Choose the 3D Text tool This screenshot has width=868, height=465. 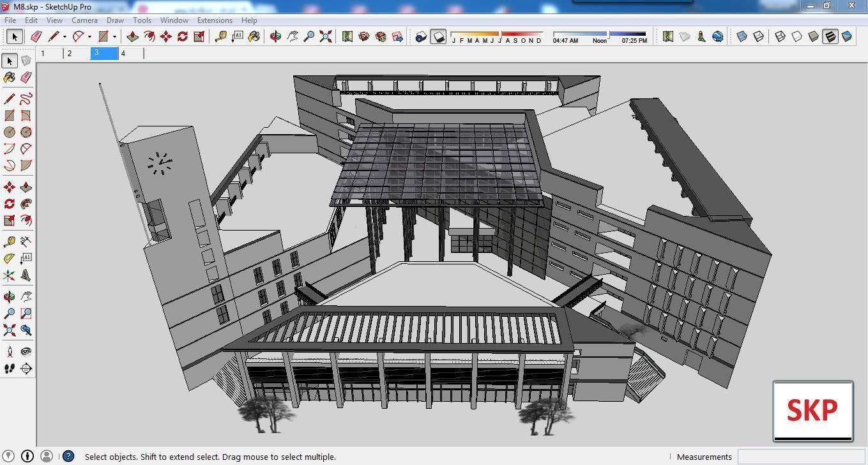(26, 275)
